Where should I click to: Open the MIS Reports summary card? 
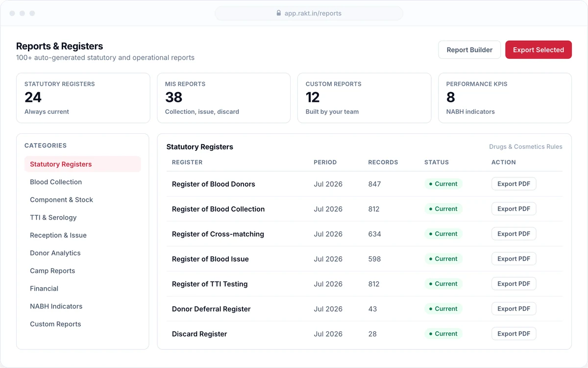pyautogui.click(x=223, y=98)
